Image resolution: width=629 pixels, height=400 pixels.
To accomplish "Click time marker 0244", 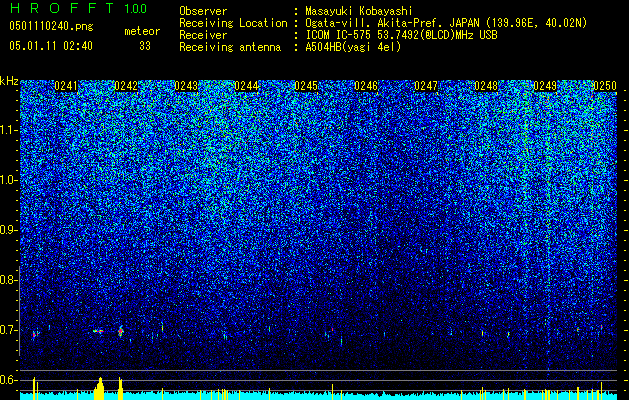I will pyautogui.click(x=246, y=86).
